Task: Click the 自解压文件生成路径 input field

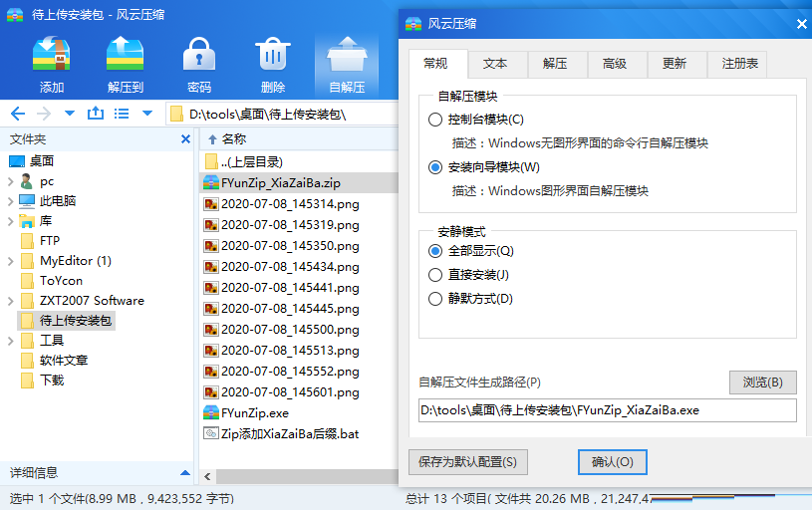Action: tap(608, 410)
